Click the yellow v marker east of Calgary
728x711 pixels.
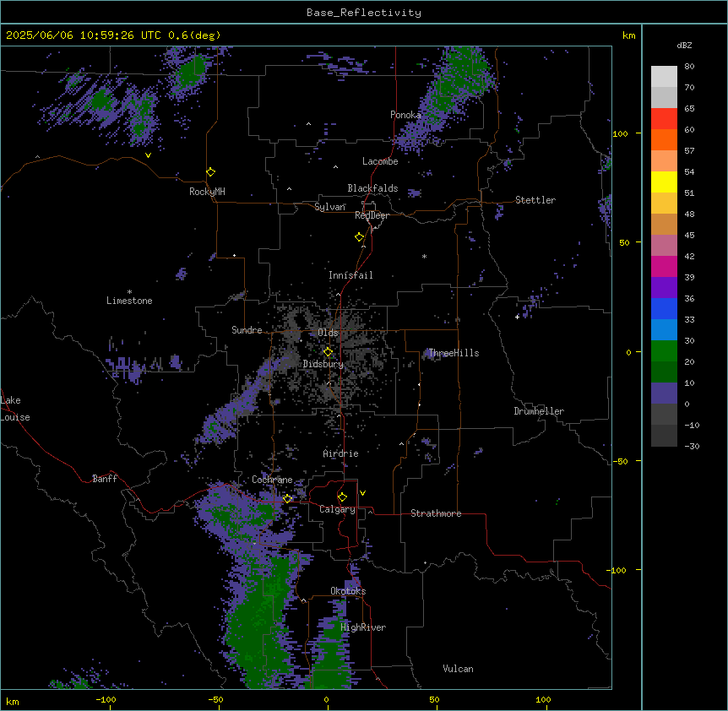[x=362, y=493]
